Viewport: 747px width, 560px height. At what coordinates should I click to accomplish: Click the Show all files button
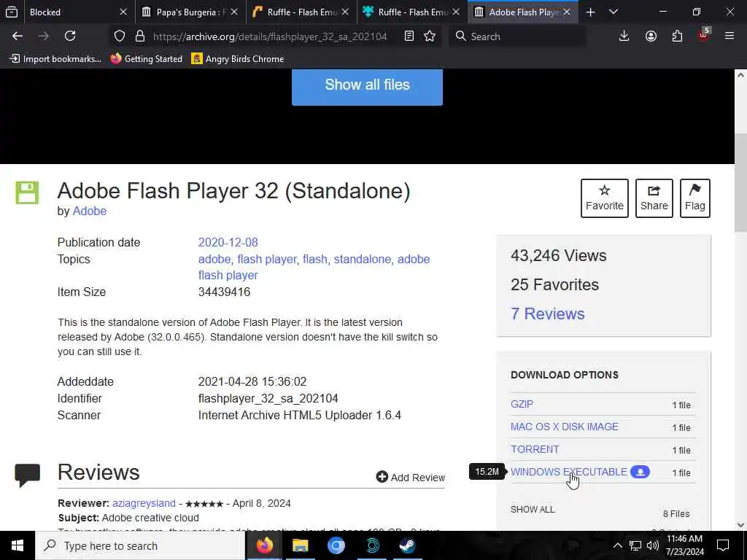367,86
